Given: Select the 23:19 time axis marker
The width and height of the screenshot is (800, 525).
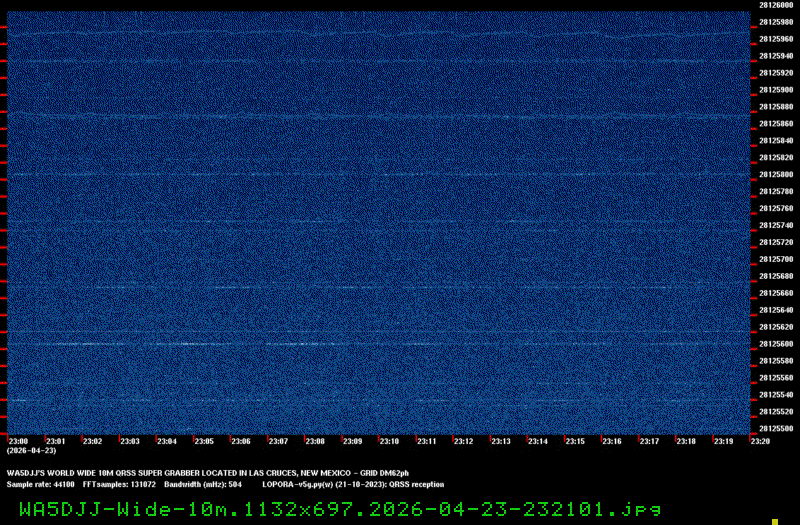Looking at the screenshot, I should [723, 441].
